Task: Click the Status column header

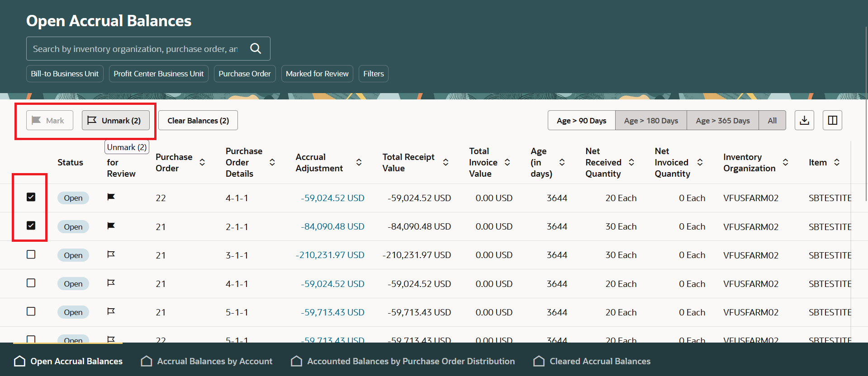Action: (x=70, y=162)
